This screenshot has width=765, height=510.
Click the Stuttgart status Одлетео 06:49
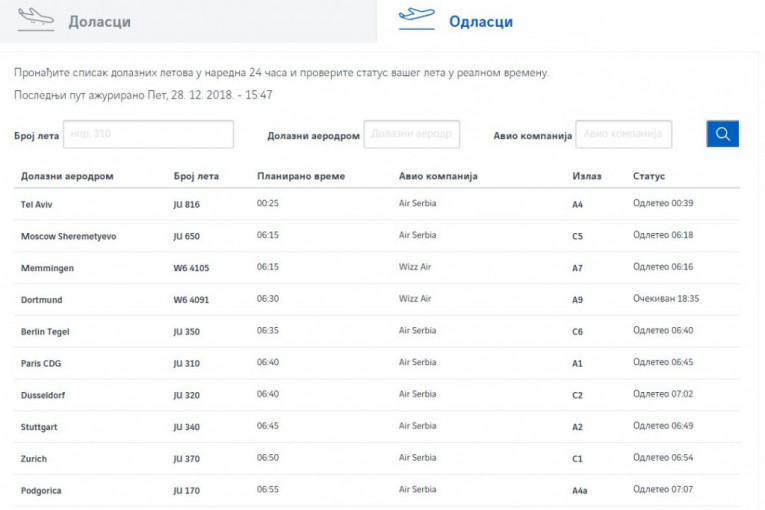point(663,427)
